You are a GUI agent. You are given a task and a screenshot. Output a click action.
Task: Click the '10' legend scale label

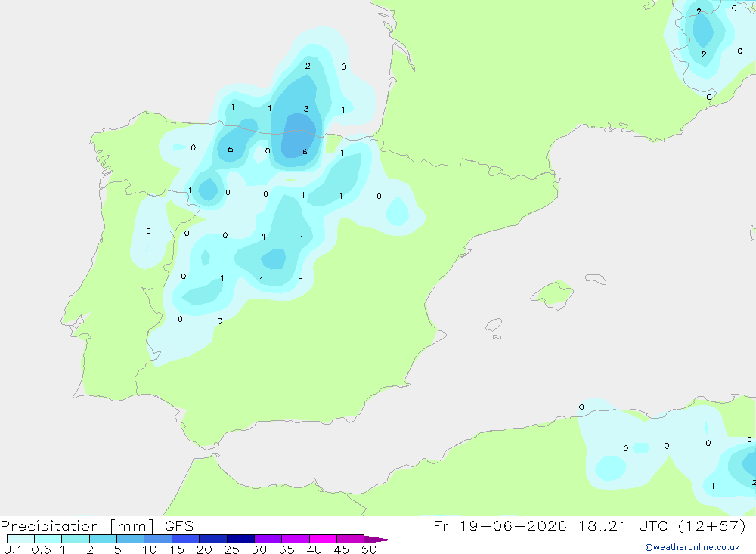[150, 549]
